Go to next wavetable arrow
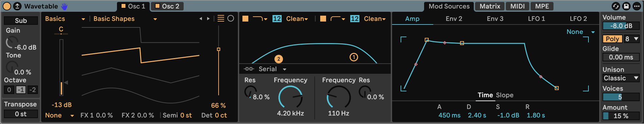 coord(208,19)
